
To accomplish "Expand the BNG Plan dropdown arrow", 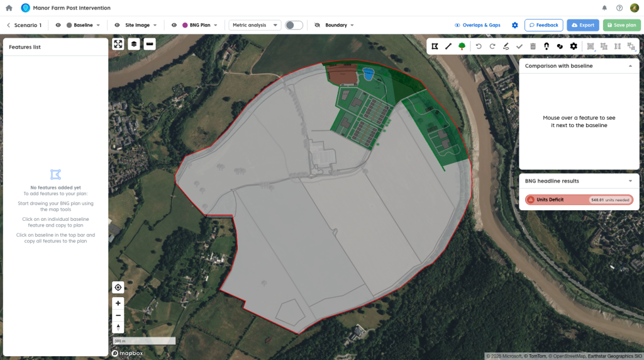I will tap(216, 25).
